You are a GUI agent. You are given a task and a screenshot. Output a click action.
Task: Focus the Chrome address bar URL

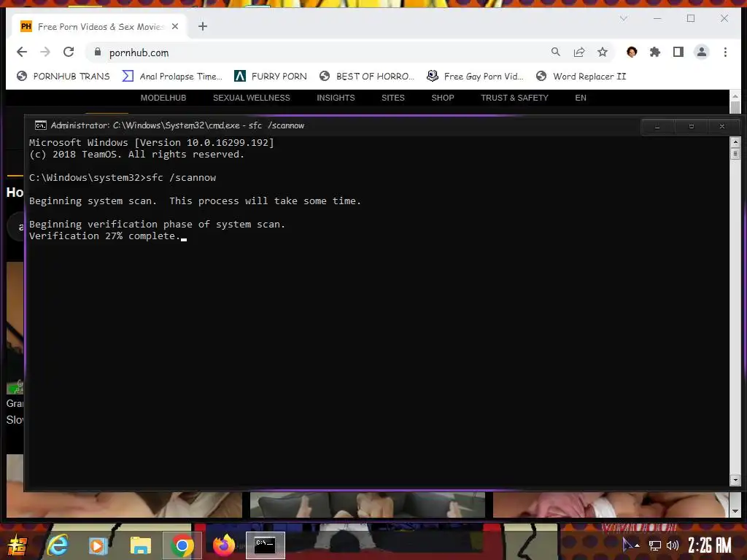point(139,52)
